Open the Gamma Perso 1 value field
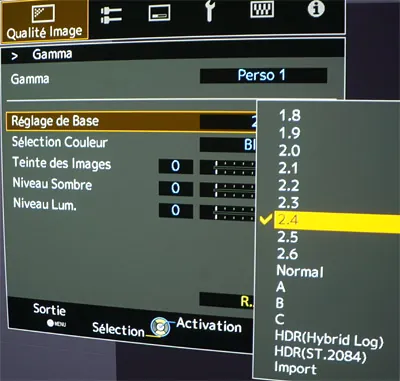Image resolution: width=400 pixels, height=381 pixels. tap(263, 75)
